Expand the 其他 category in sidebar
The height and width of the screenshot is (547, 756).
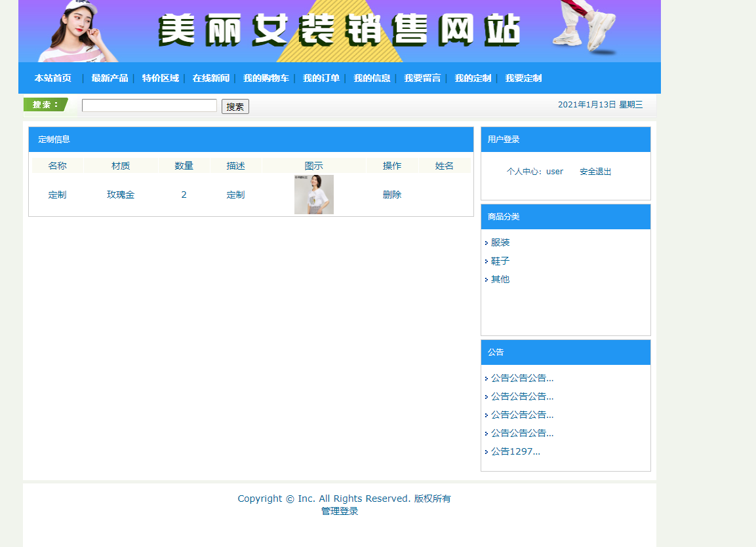[x=500, y=278]
